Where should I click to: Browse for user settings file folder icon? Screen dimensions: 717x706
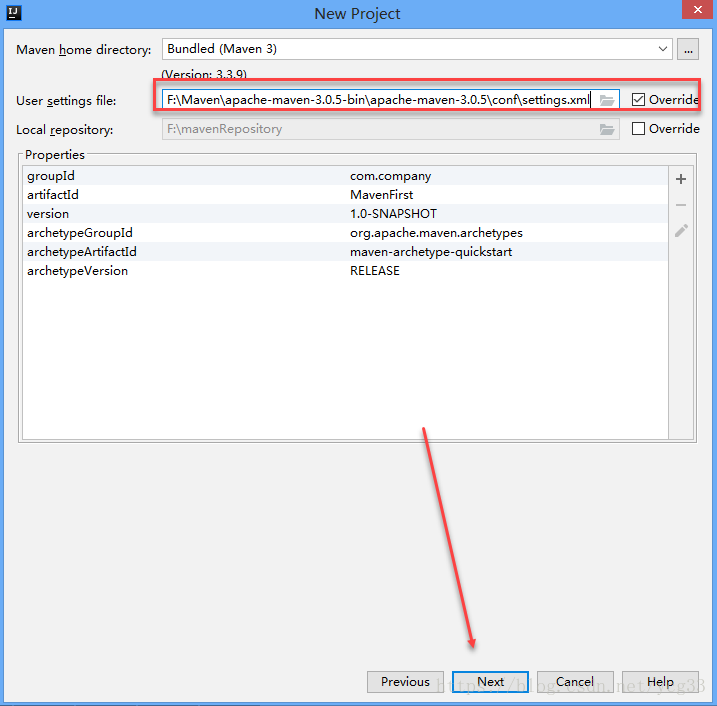[x=607, y=100]
